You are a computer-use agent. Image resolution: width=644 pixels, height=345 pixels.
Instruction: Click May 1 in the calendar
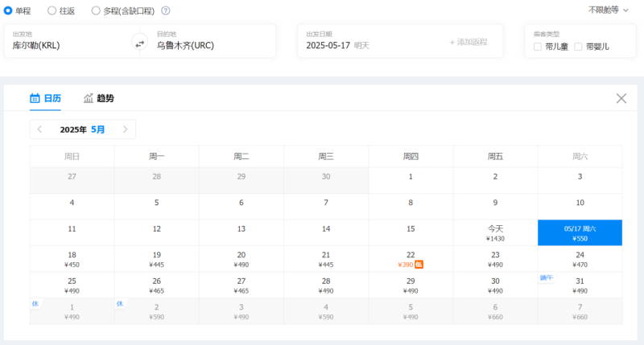click(x=411, y=180)
